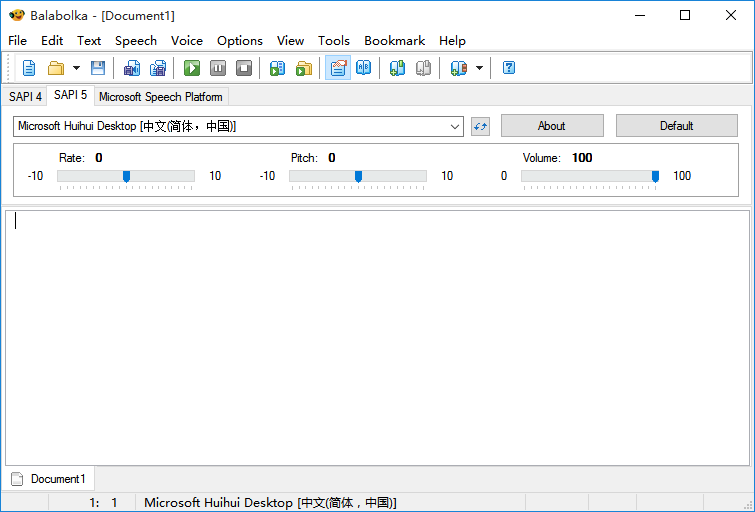Click the Rate value 0 label
755x512 pixels.
click(x=99, y=158)
